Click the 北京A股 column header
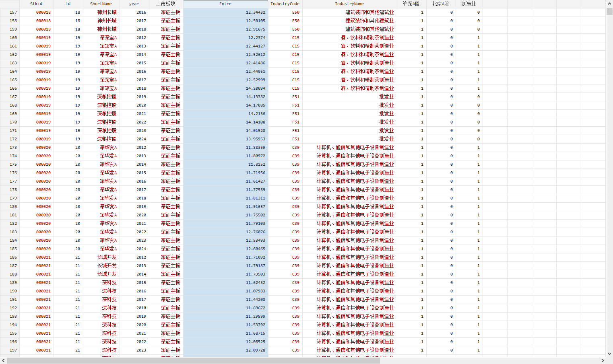 tap(440, 4)
